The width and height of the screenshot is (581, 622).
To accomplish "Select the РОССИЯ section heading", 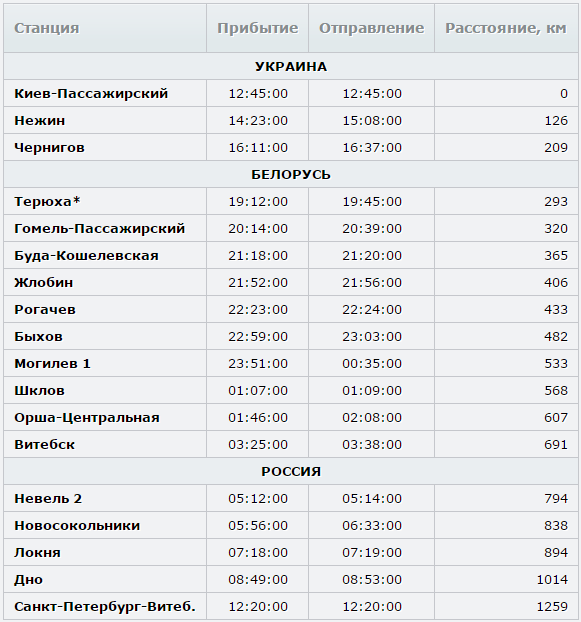I will click(291, 471).
